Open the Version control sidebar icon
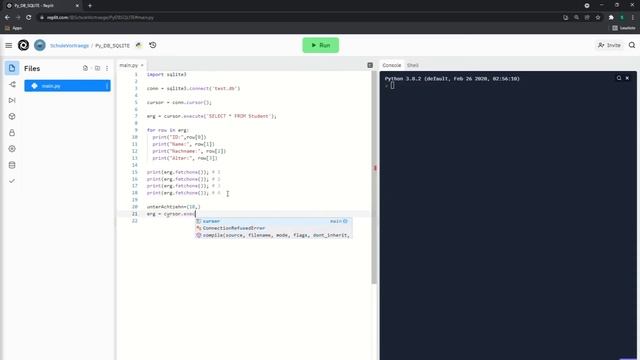640x360 pixels. point(12,84)
